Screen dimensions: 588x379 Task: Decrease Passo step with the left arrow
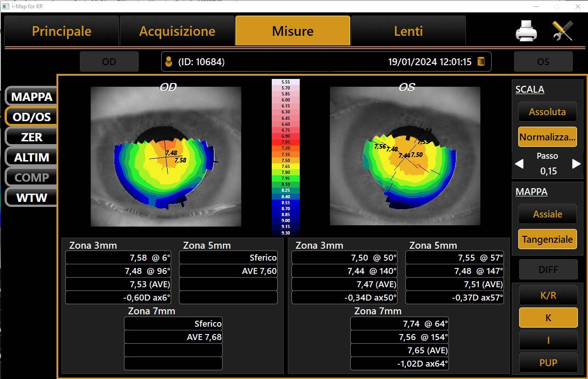click(519, 164)
